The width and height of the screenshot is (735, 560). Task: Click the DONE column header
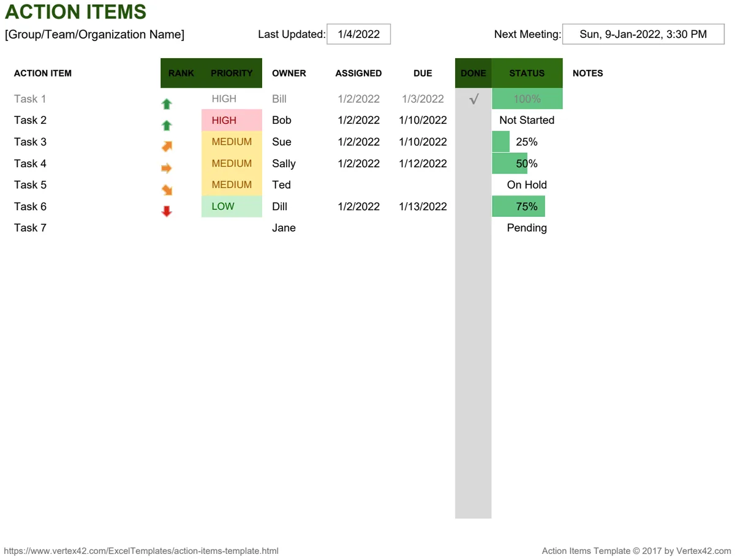coord(473,73)
